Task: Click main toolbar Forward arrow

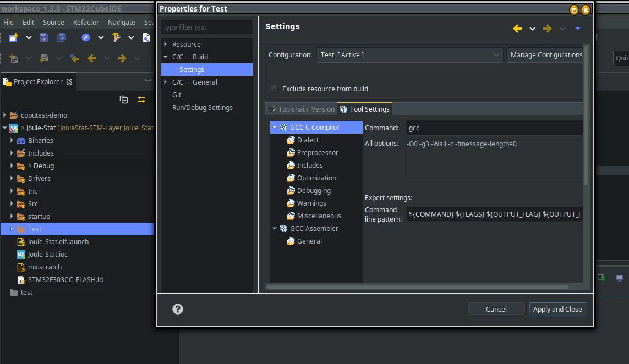Action: (x=122, y=58)
